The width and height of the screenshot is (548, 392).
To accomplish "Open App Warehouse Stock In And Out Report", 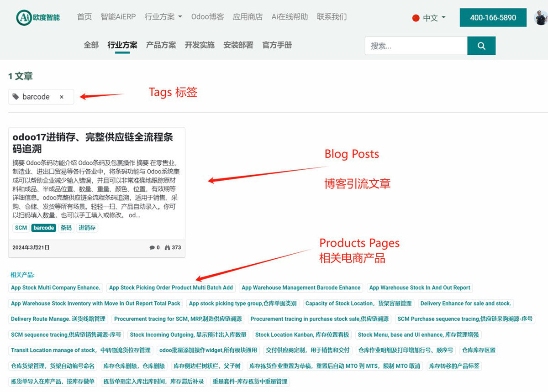I will (420, 287).
